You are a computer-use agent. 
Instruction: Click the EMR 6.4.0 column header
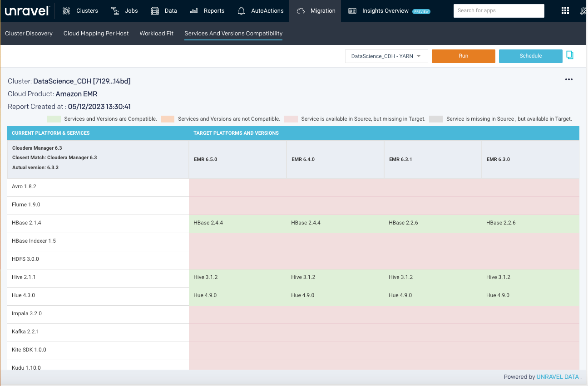(x=335, y=159)
